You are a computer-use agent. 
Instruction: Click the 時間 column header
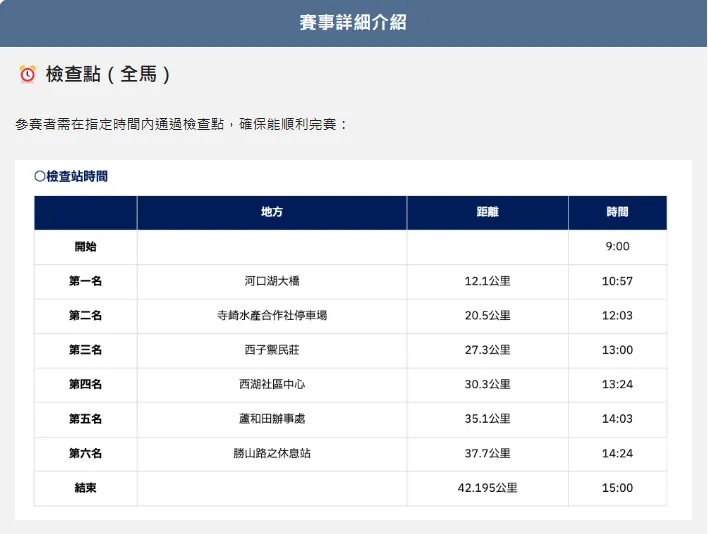617,212
